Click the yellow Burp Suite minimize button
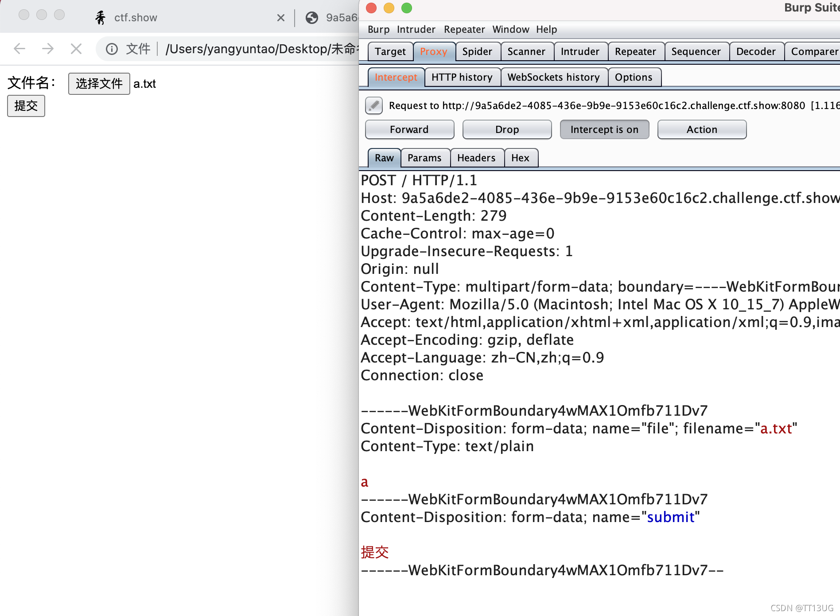 (389, 8)
